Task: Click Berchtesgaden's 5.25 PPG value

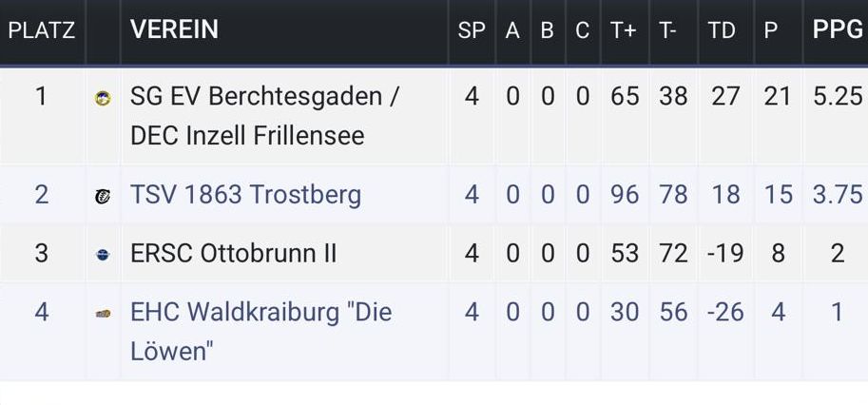Action: [838, 96]
